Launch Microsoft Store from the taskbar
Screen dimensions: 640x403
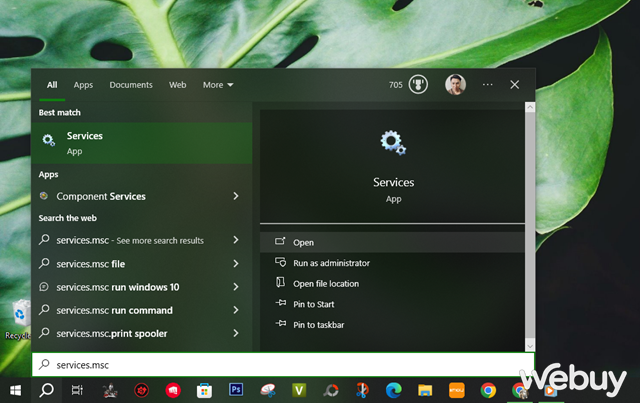[204, 391]
